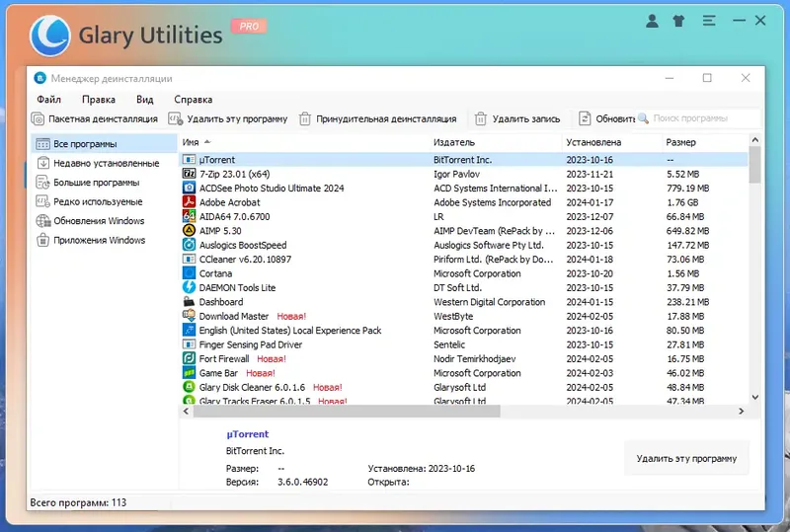
Task: Sort by the 'Размер' column header
Action: tap(705, 142)
